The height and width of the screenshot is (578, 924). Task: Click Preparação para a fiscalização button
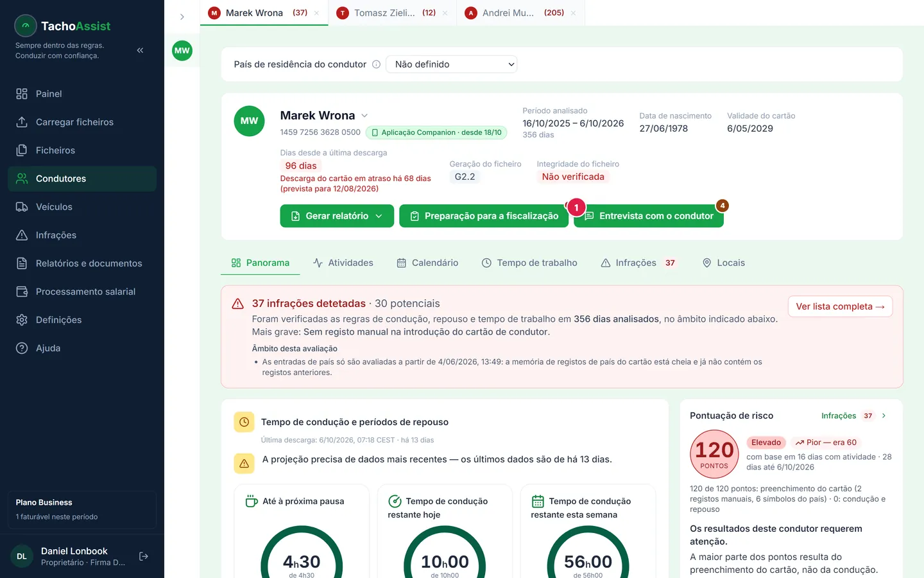coord(484,216)
